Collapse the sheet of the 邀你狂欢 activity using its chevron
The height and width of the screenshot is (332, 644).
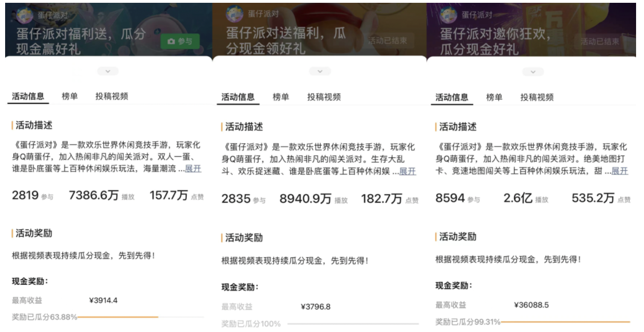click(x=533, y=72)
